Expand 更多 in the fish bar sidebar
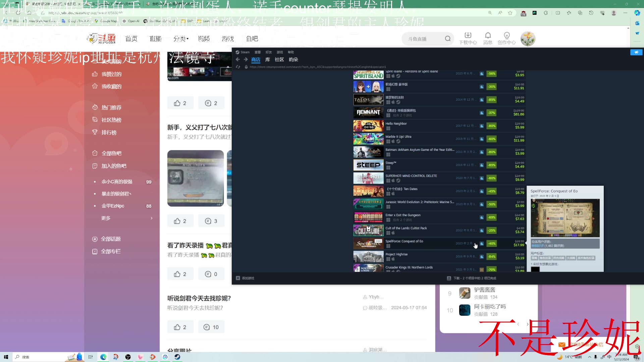Image resolution: width=644 pixels, height=362 pixels. [106, 218]
